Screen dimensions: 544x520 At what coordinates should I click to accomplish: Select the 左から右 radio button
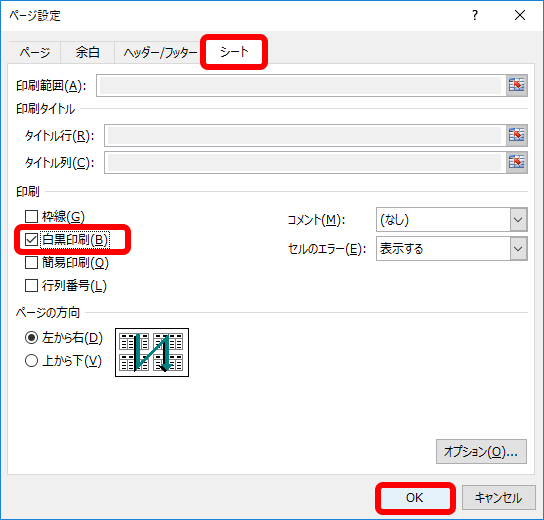click(x=31, y=338)
